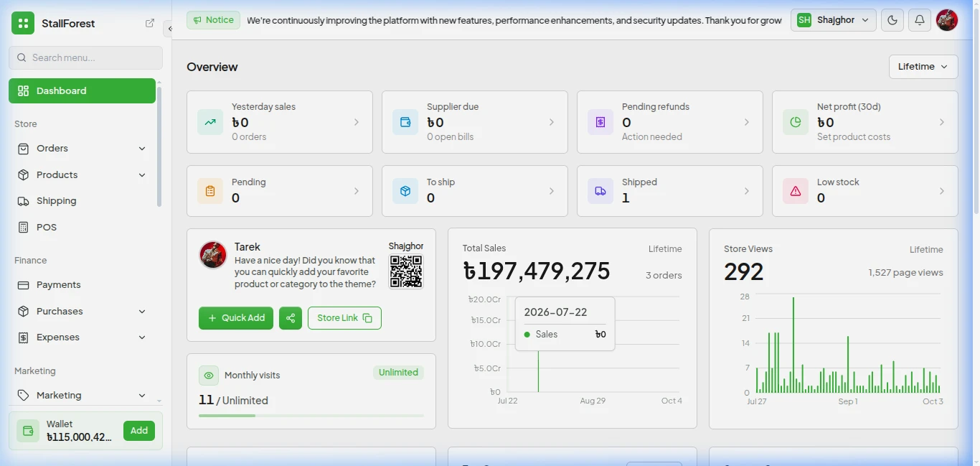This screenshot has width=980, height=466.
Task: Click the Expenses receipt icon
Action: (23, 337)
